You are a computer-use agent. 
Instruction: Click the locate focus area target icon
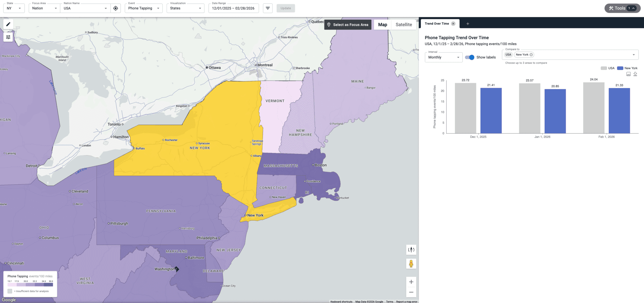[116, 8]
